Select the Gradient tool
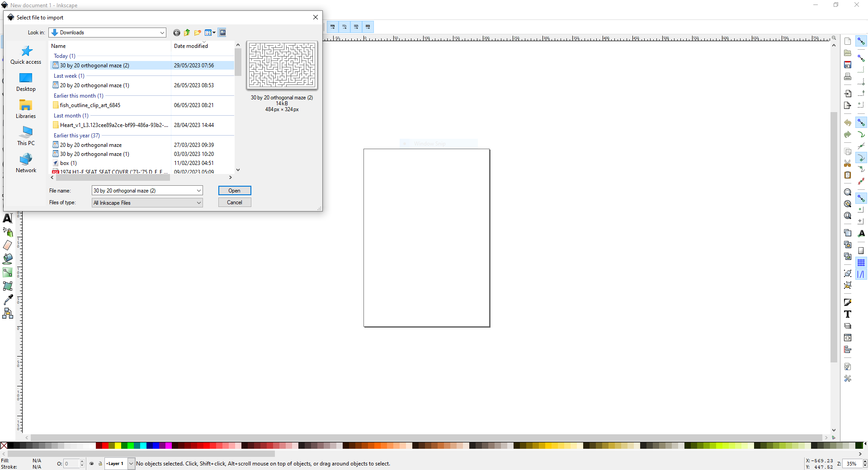Viewport: 868px width, 470px height. [x=8, y=273]
